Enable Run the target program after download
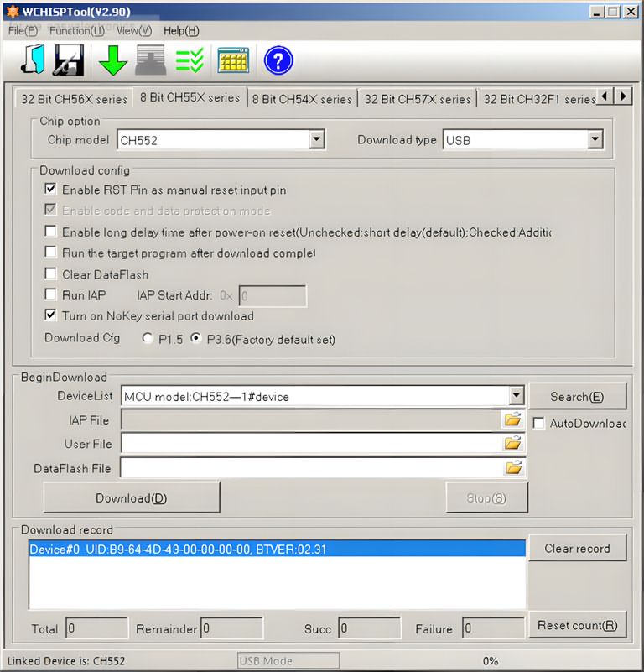The width and height of the screenshot is (644, 672). [x=50, y=252]
